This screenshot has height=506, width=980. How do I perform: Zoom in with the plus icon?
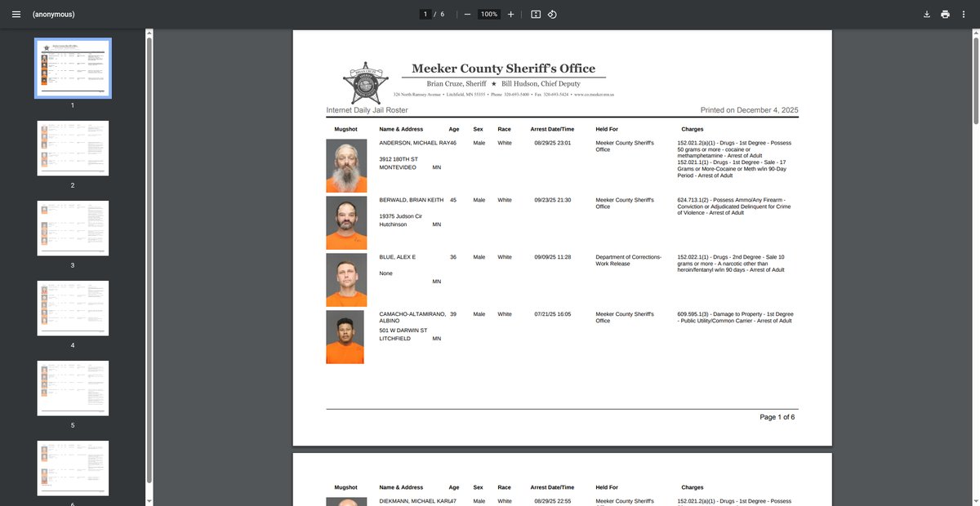pyautogui.click(x=511, y=14)
